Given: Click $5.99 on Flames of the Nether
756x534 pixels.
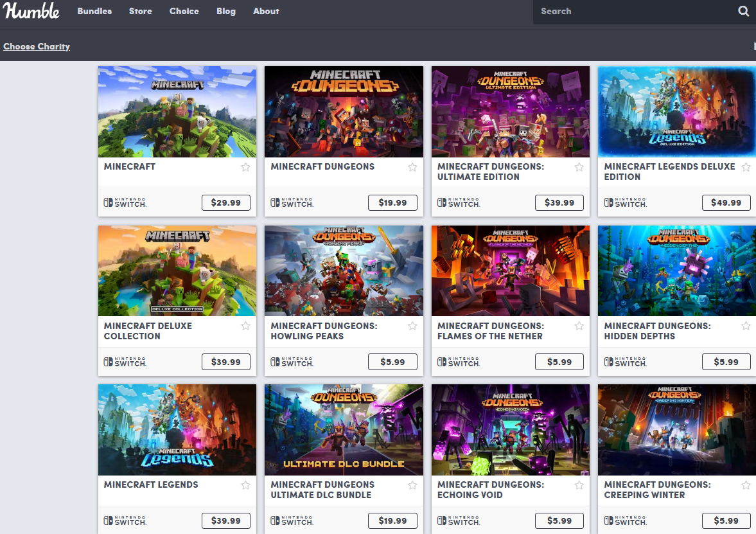Looking at the screenshot, I should pos(559,362).
